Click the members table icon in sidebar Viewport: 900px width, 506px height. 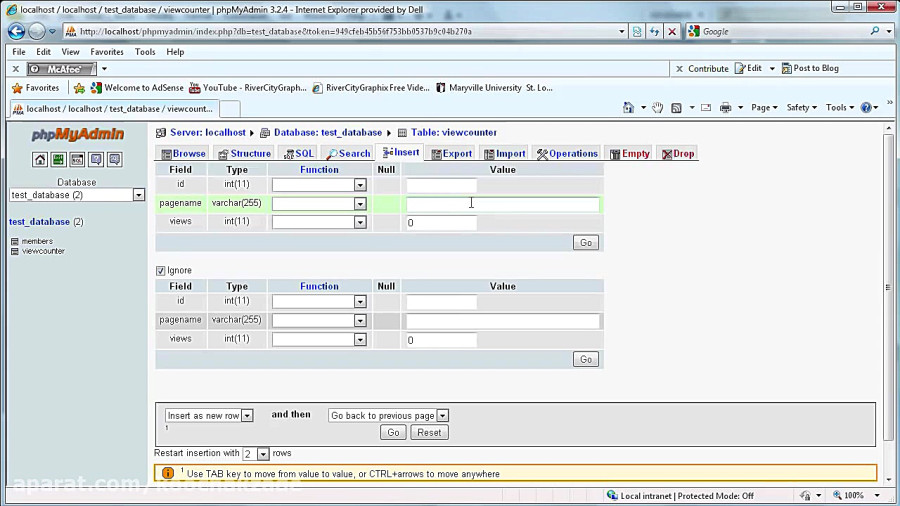click(14, 242)
